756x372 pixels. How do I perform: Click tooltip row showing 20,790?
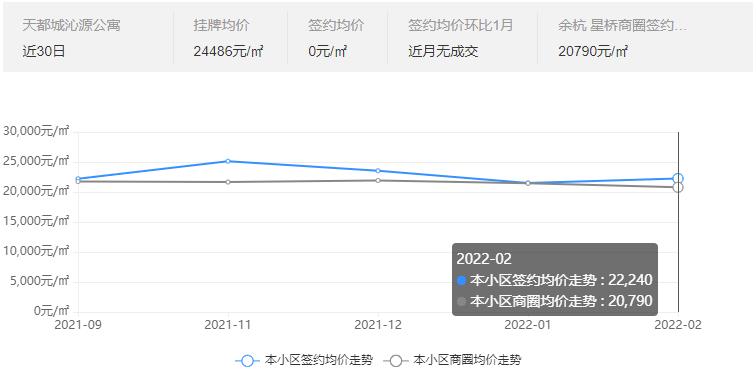(554, 301)
